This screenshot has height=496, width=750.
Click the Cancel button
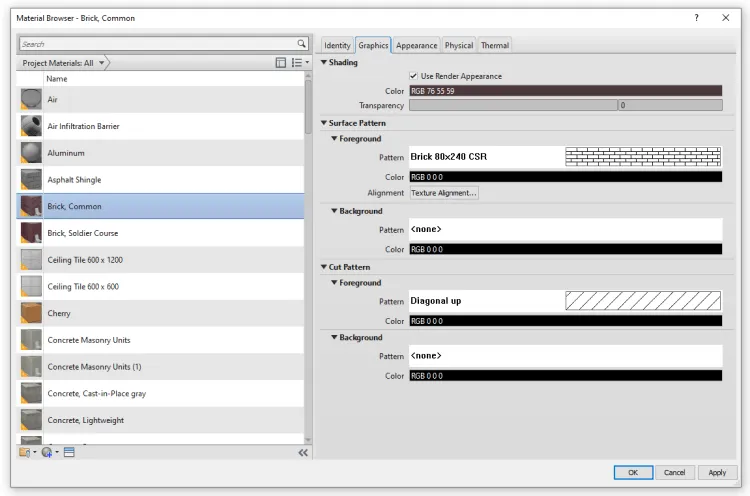[x=674, y=473]
